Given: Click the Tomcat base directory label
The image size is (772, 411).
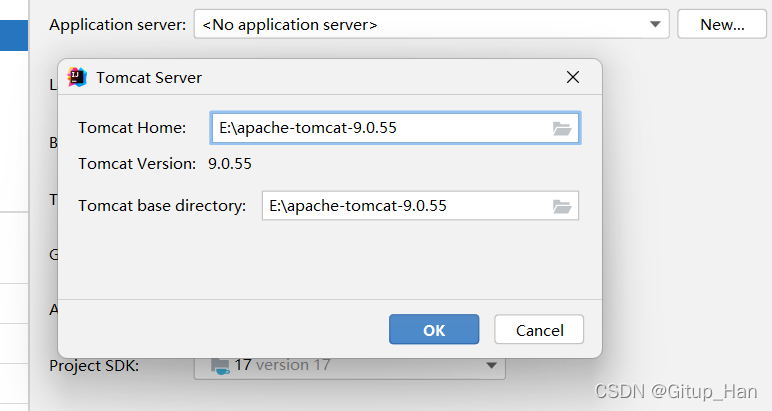Looking at the screenshot, I should point(162,206).
